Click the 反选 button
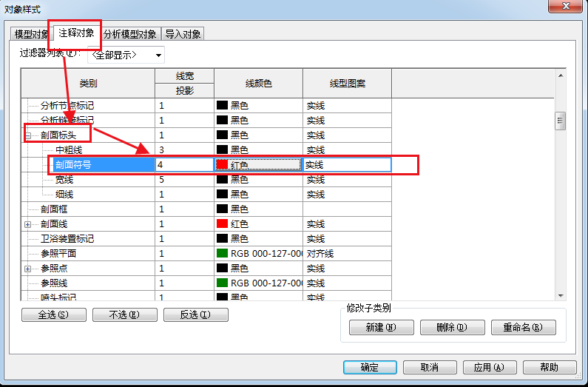Viewport: 588px width, 387px height. click(196, 314)
